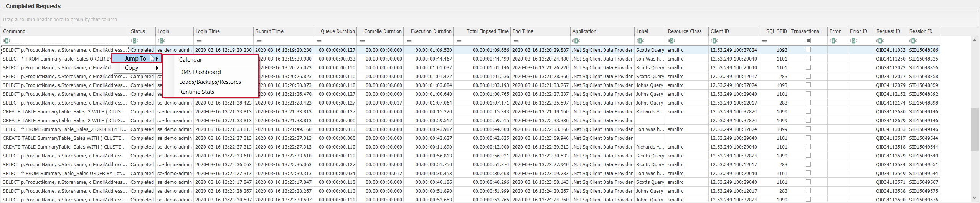
Task: Select 'SELECT * FROM SummaryTable_Sales_2 ORDER BY' command
Action: [65, 129]
